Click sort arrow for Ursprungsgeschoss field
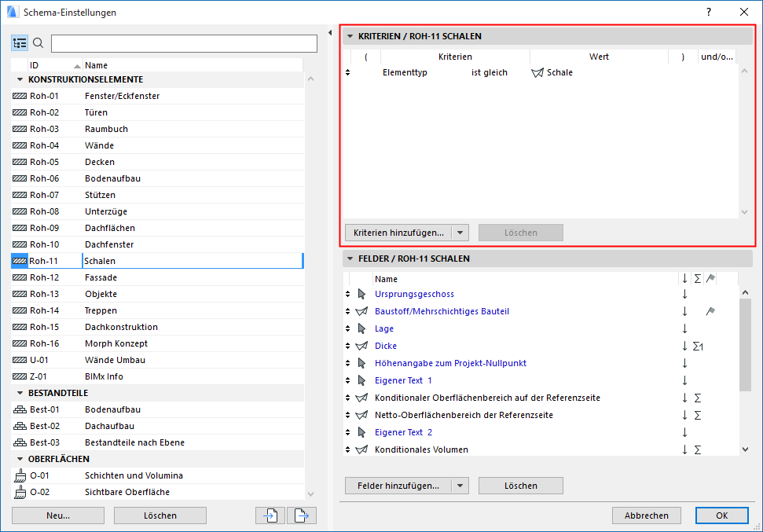Image resolution: width=763 pixels, height=532 pixels. pyautogui.click(x=684, y=294)
